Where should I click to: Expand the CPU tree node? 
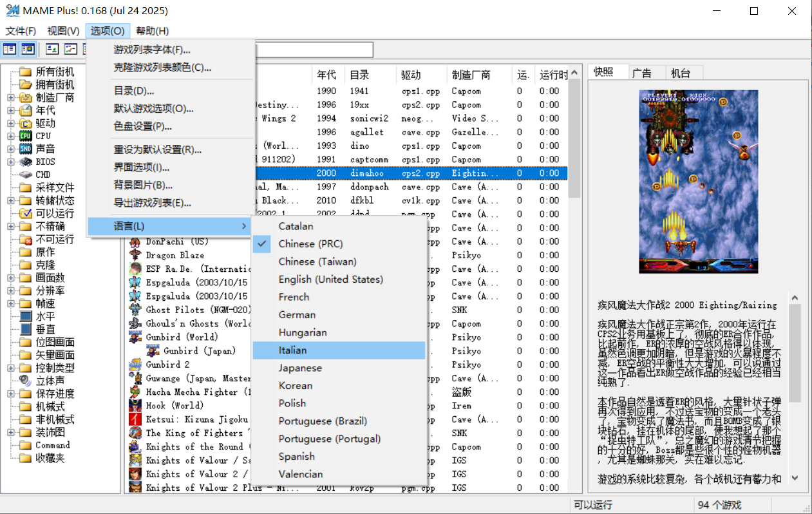[x=11, y=136]
